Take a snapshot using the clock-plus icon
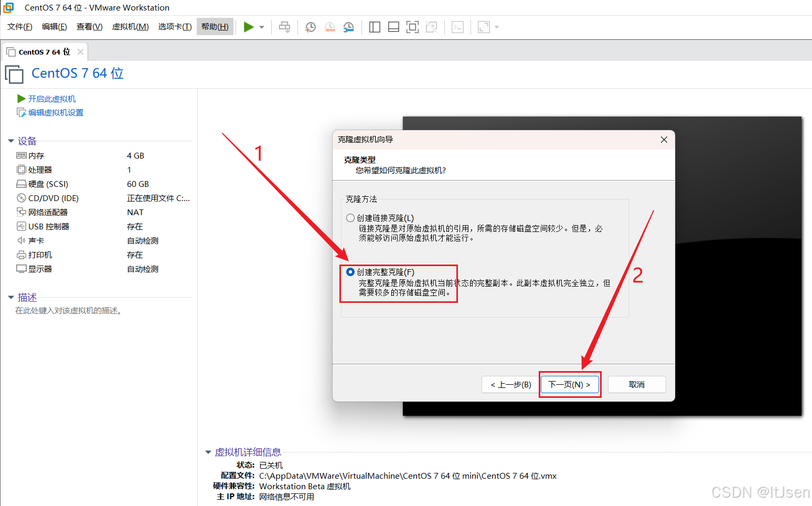 coord(310,27)
